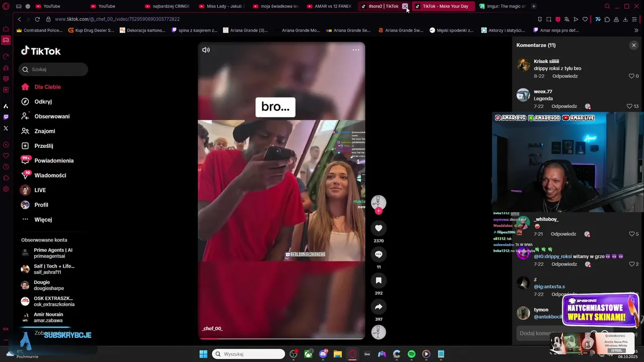Open the Twitch icon in Opera sidebar

[6, 117]
